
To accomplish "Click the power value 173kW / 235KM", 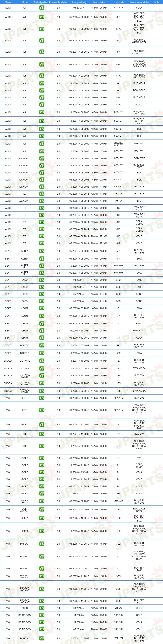I will (x=99, y=487).
